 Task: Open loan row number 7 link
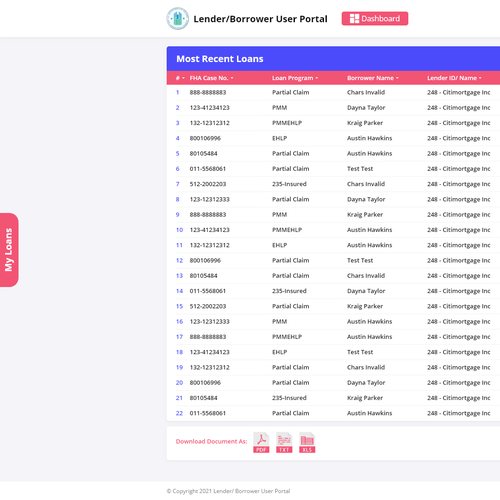(x=178, y=184)
